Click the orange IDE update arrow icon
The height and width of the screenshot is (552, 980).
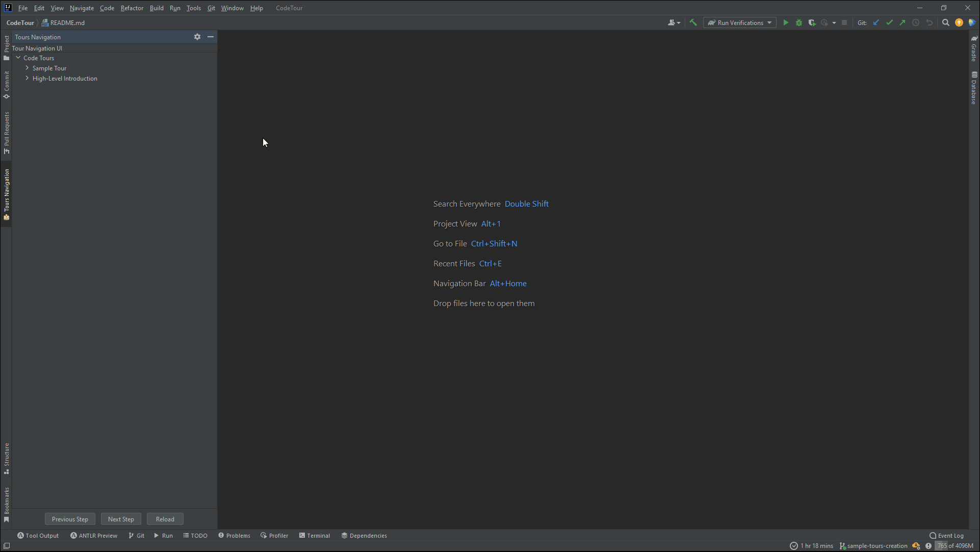(959, 22)
